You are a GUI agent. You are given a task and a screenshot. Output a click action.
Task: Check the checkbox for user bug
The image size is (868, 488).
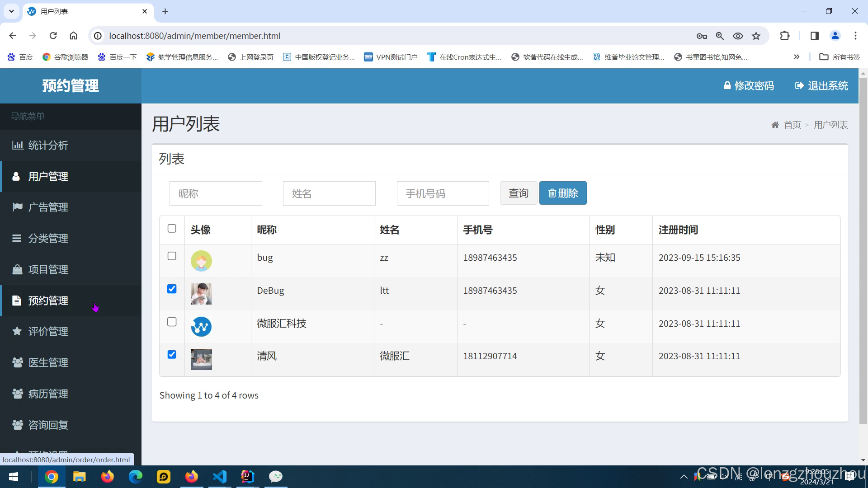click(x=172, y=256)
